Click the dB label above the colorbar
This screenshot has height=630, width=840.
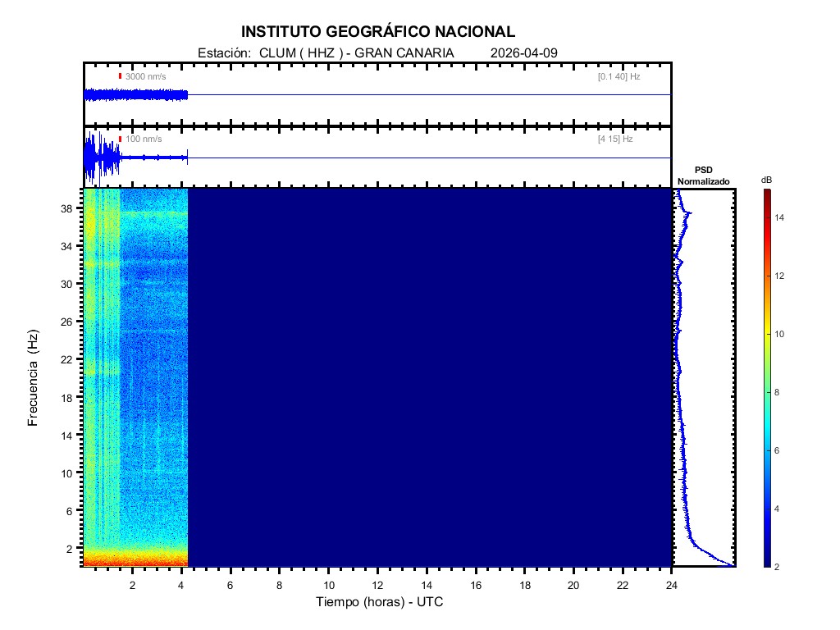tap(766, 180)
